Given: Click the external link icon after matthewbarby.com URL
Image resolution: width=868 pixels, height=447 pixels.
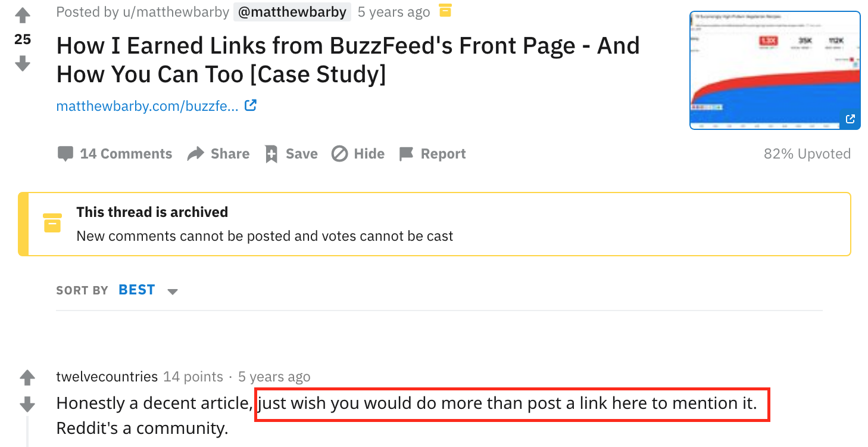Looking at the screenshot, I should tap(251, 105).
